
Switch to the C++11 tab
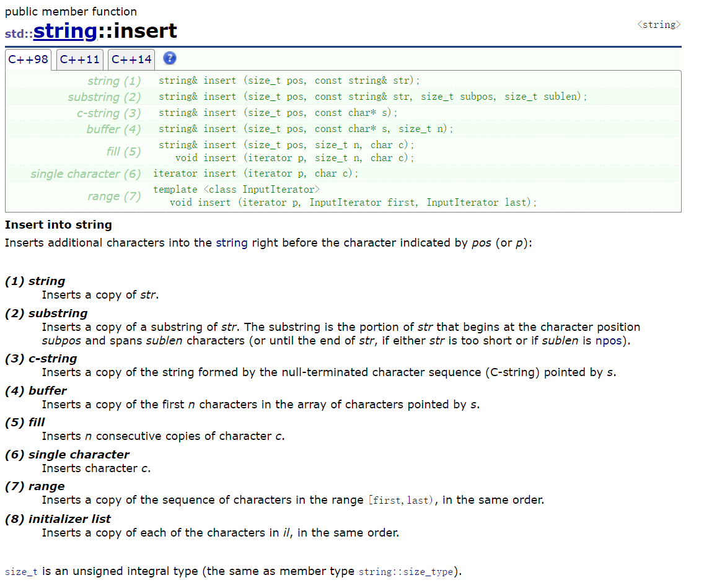[x=80, y=59]
